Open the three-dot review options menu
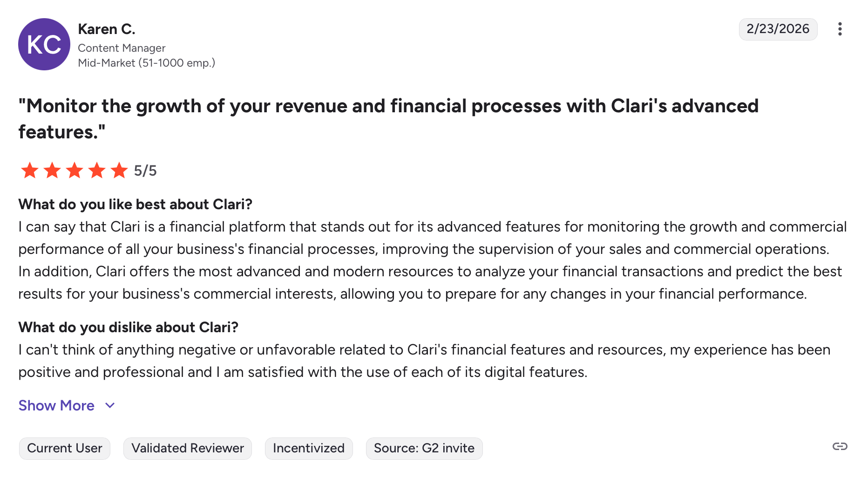The height and width of the screenshot is (478, 868). 840,29
